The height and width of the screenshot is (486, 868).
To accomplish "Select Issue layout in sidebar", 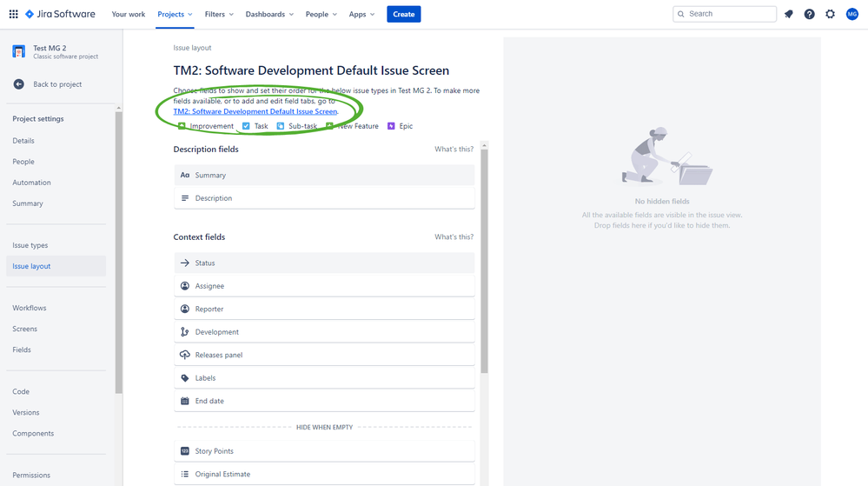I will click(x=56, y=266).
